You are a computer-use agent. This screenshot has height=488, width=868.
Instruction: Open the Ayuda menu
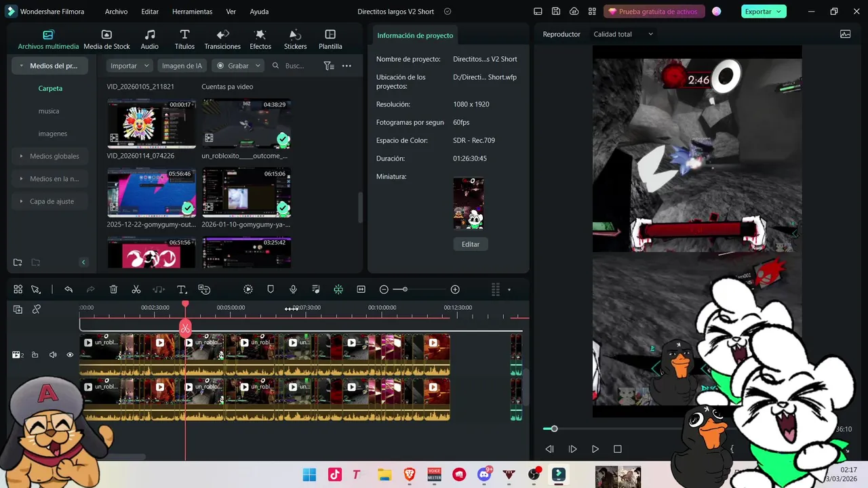pos(259,12)
